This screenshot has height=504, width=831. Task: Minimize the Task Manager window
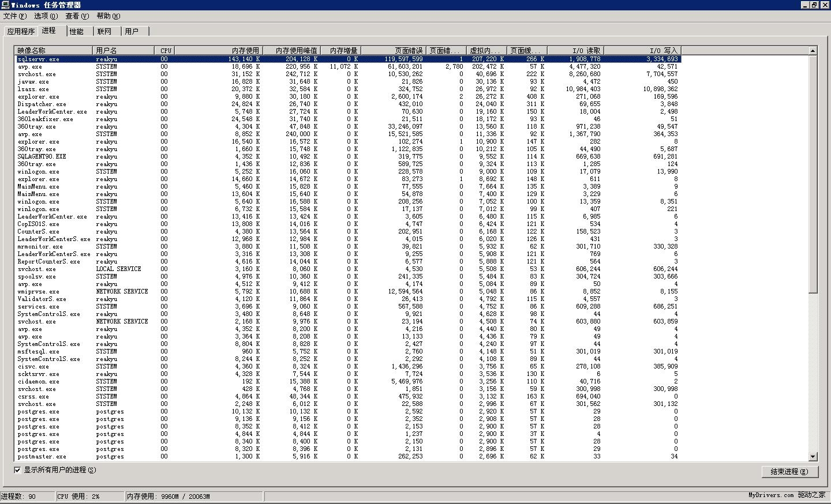[806, 5]
